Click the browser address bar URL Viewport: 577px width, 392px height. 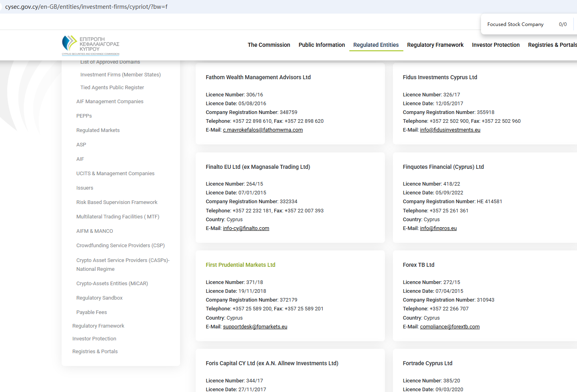86,7
